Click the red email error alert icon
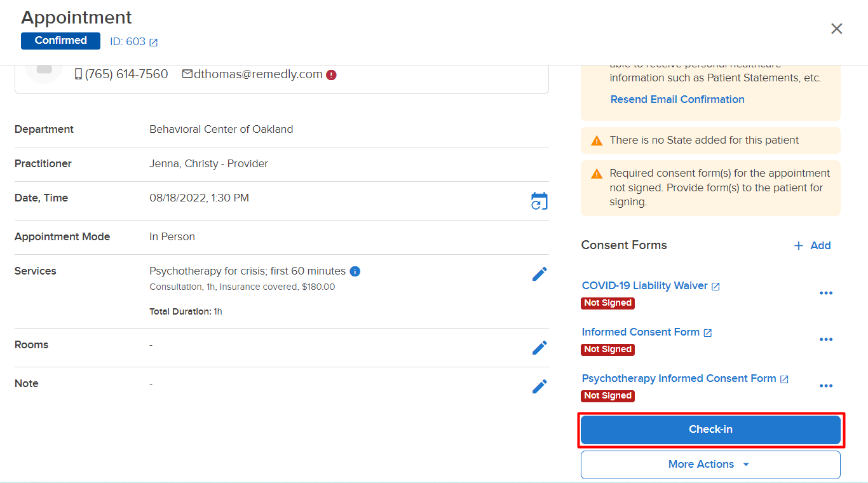The width and height of the screenshot is (868, 483). pos(331,75)
